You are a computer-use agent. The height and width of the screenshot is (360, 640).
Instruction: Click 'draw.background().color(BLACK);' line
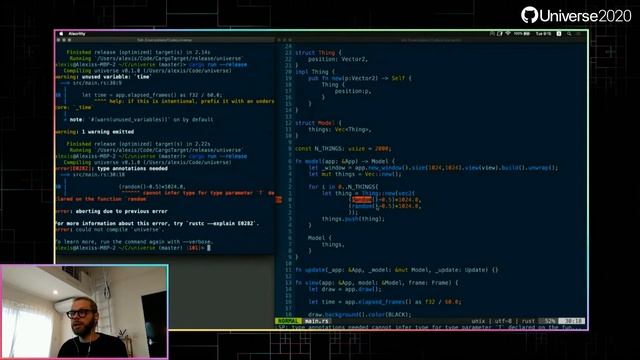tap(360, 315)
